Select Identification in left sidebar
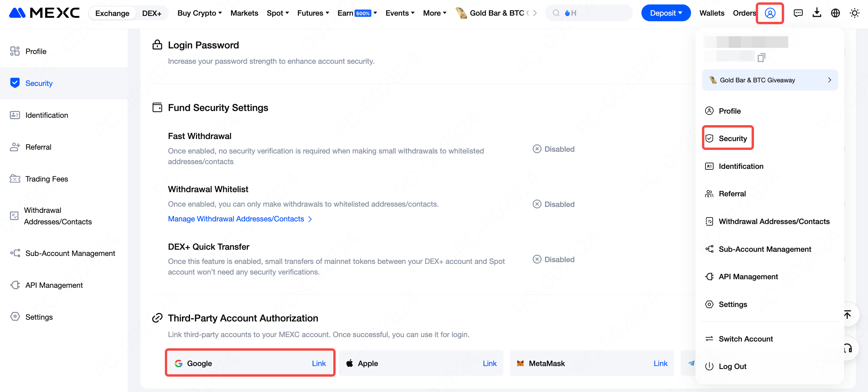 click(x=46, y=115)
